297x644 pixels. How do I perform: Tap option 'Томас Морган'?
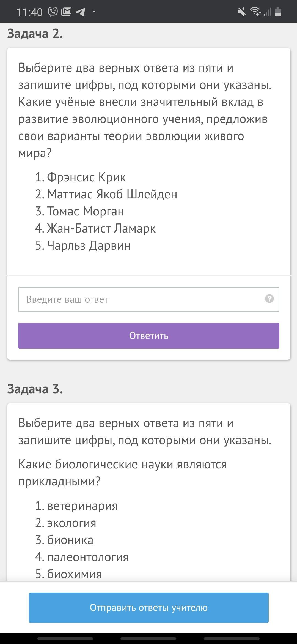pos(86,211)
